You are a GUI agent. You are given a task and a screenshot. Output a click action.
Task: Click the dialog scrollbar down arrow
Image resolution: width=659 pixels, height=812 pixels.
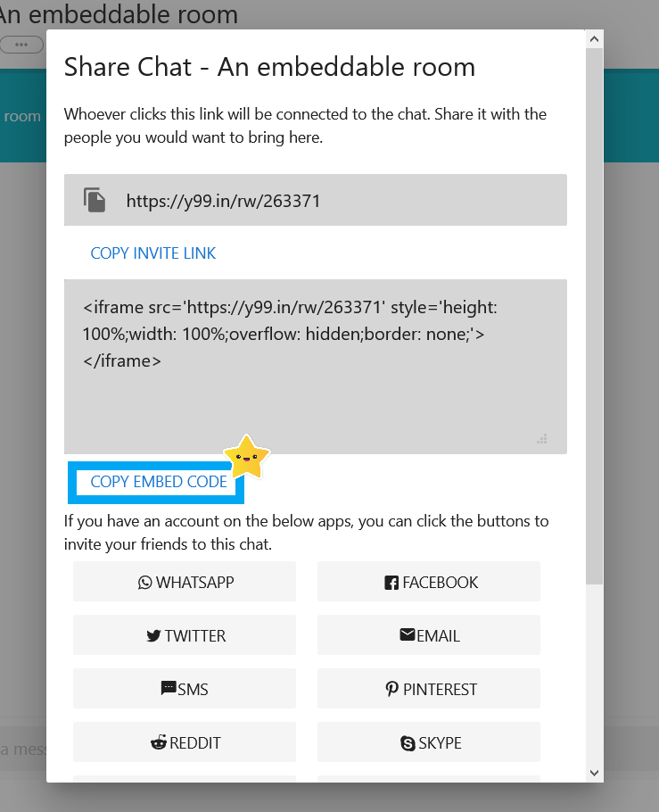pyautogui.click(x=594, y=773)
